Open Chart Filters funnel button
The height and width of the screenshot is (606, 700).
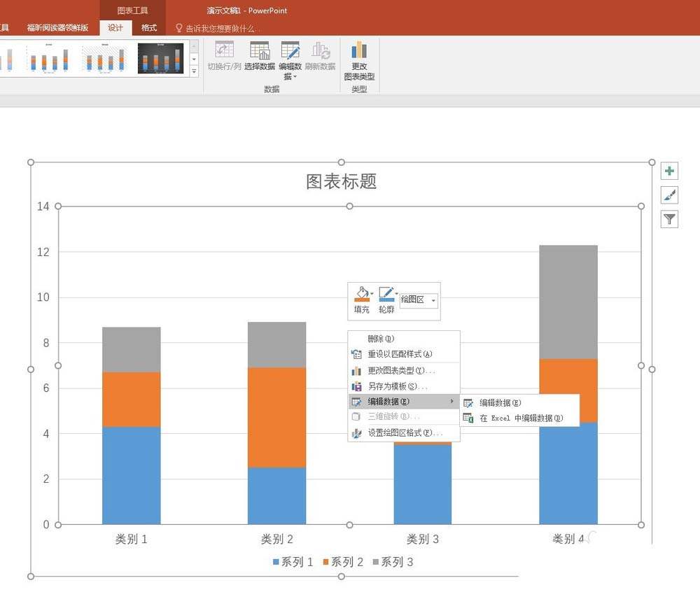[x=670, y=220]
